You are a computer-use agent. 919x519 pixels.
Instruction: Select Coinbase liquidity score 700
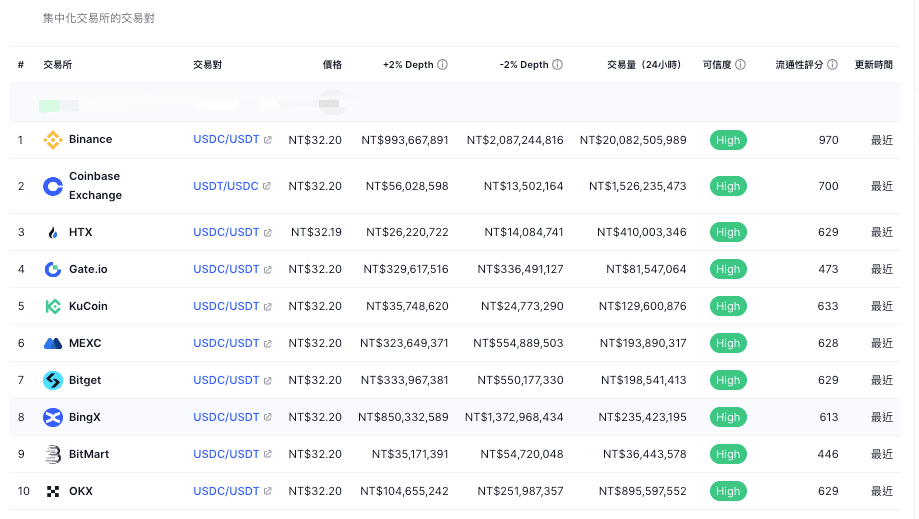click(828, 186)
